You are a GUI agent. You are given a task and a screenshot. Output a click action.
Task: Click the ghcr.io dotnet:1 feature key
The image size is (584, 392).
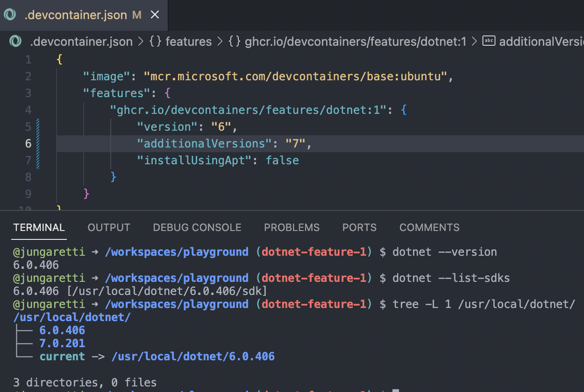pos(249,110)
